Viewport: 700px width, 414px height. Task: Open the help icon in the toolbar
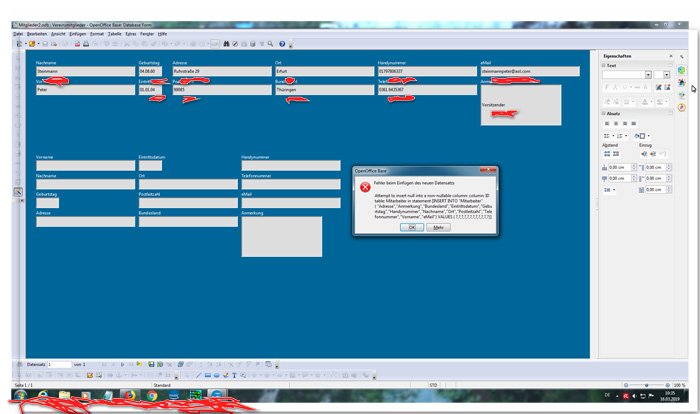pos(282,44)
